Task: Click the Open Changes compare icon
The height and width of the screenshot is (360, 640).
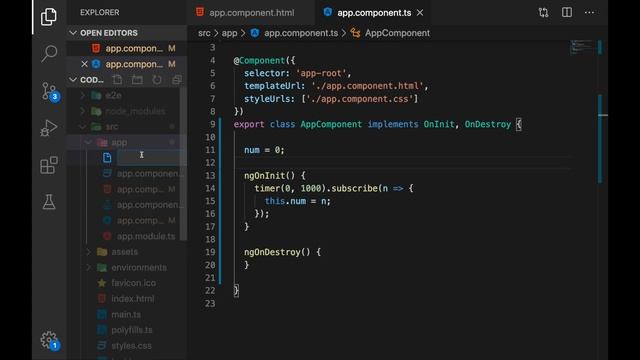Action: coord(543,13)
